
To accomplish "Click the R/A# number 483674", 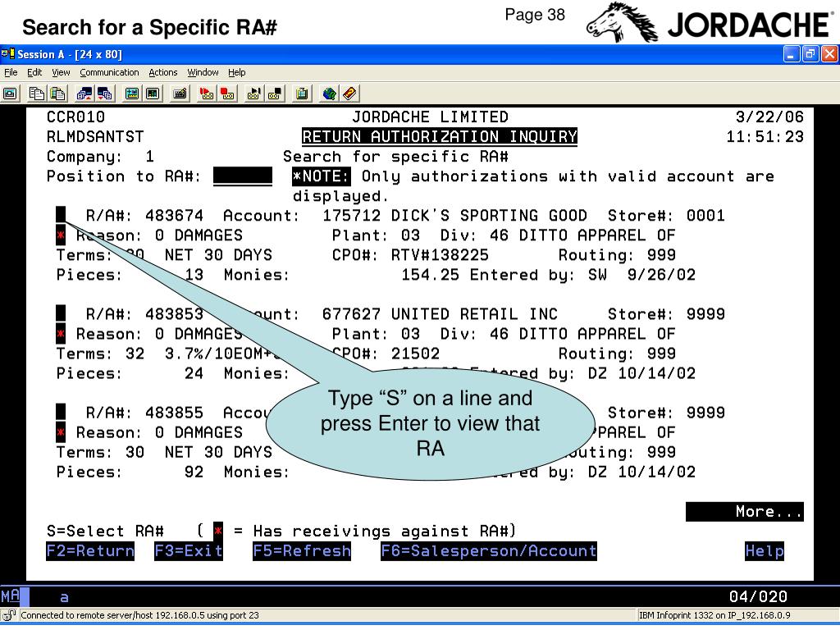I will [174, 216].
